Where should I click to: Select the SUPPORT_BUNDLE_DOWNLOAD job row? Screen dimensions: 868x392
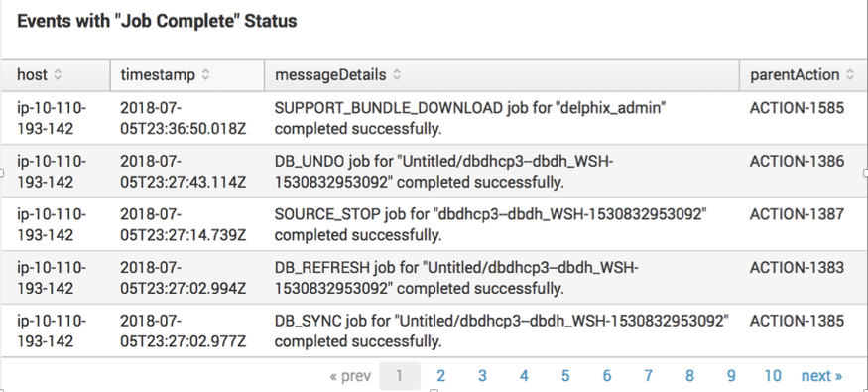coord(434,118)
